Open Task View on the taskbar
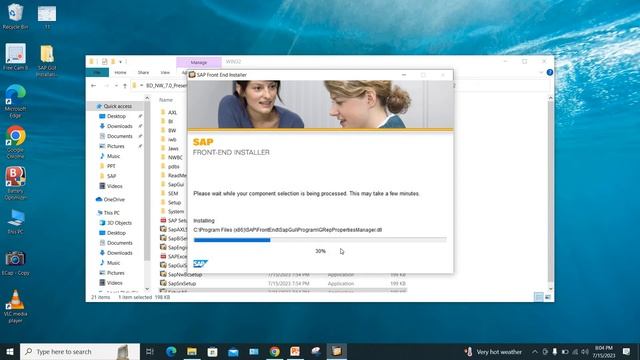Image resolution: width=640 pixels, height=360 pixels. (150, 351)
